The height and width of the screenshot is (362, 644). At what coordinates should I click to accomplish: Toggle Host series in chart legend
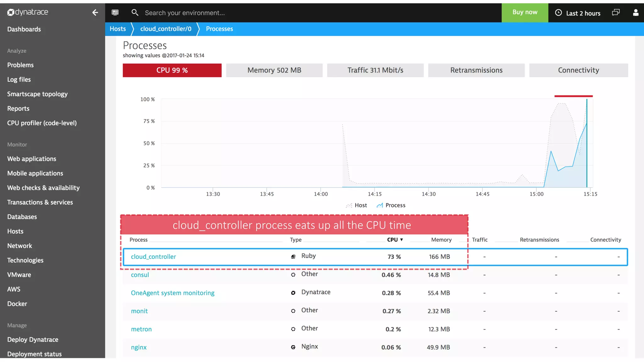point(356,205)
